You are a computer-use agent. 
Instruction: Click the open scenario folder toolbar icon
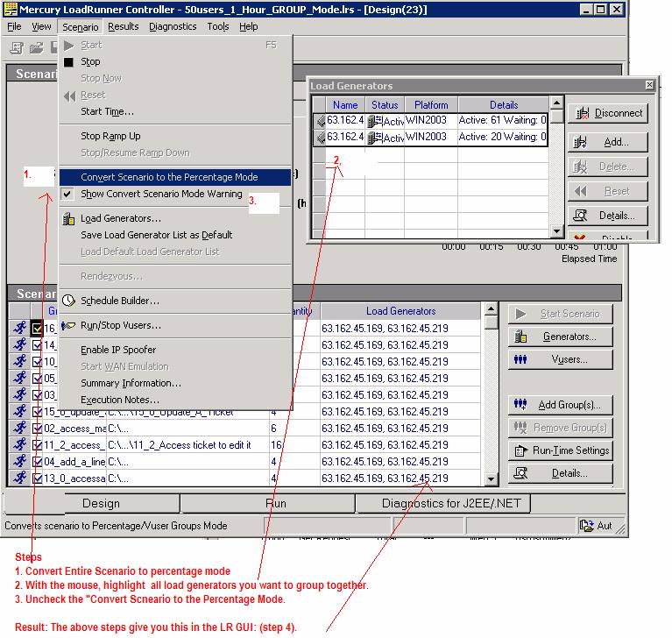(x=37, y=48)
